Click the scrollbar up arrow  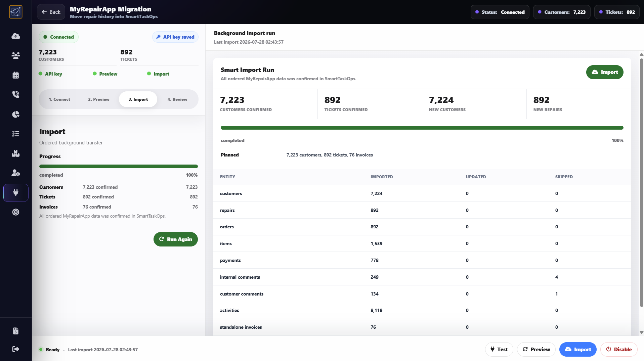641,54
